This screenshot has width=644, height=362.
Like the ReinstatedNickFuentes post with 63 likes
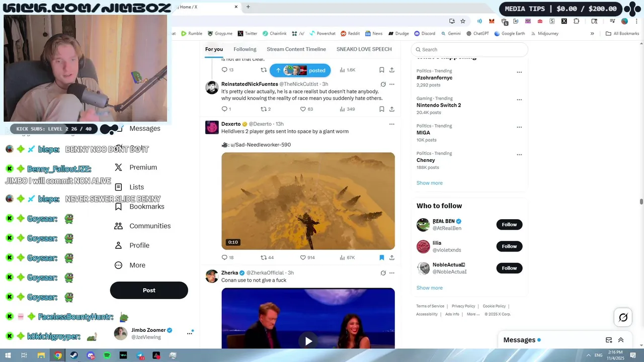pos(306,109)
